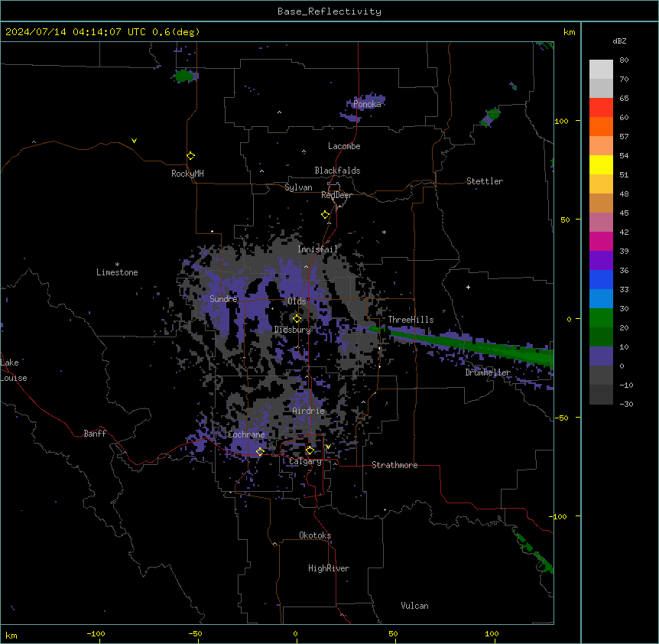Click the Lacombe label
This screenshot has height=644, width=659.
[x=344, y=146]
